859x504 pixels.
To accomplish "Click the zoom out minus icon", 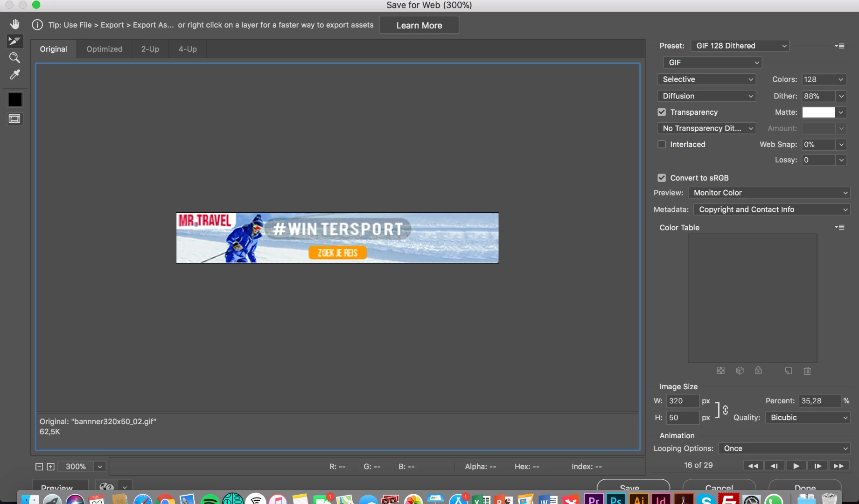I will [x=39, y=467].
